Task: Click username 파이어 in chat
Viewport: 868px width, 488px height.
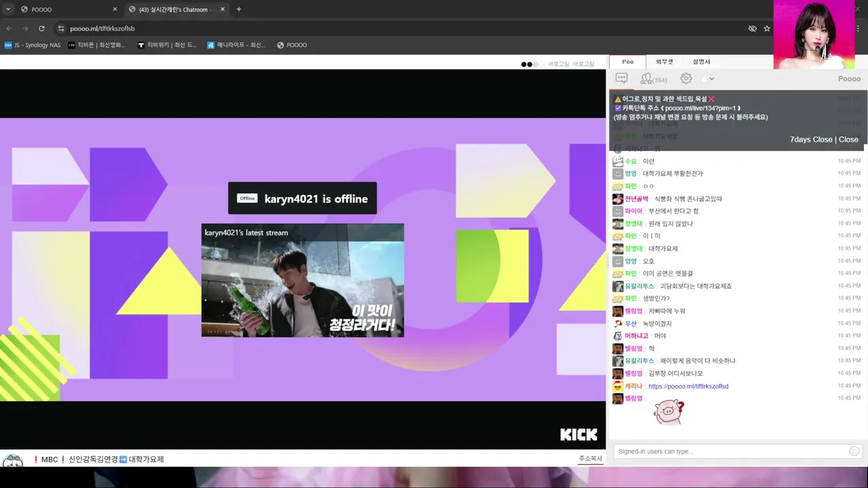Action: 633,211
